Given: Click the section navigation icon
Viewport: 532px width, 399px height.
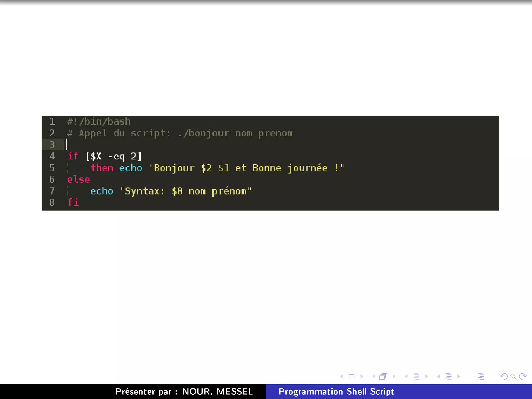Looking at the screenshot, I should [x=449, y=376].
